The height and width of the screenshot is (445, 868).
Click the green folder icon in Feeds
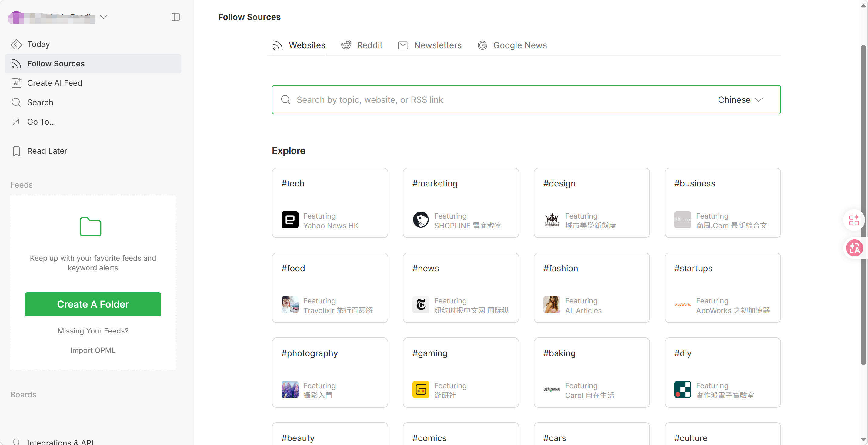pos(90,226)
